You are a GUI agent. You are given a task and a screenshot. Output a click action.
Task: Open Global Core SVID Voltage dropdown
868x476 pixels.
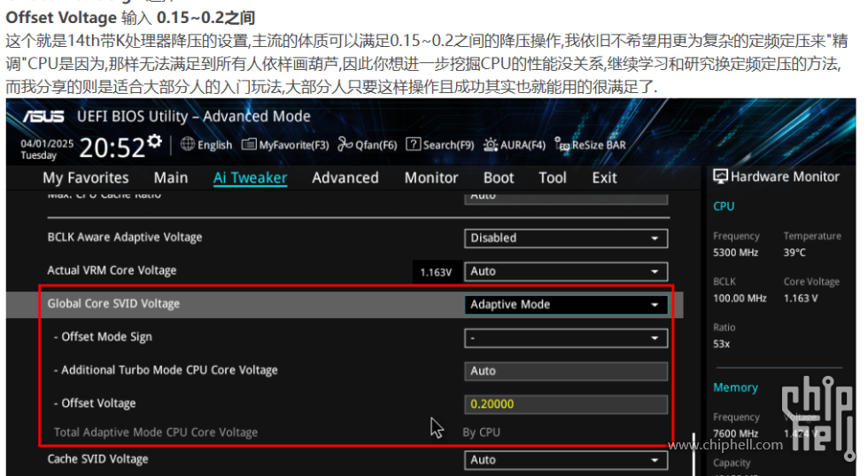tap(566, 305)
